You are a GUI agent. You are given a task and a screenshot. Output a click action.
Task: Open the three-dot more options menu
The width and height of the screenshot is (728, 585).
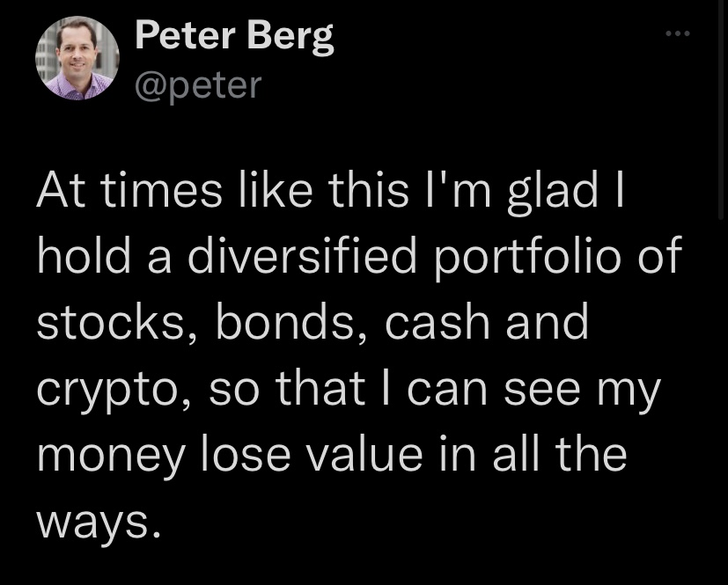pyautogui.click(x=677, y=34)
